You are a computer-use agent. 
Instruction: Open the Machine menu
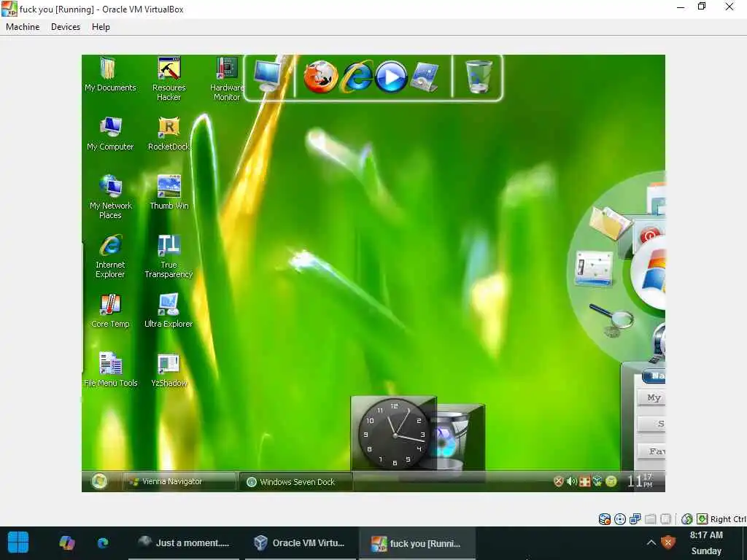[23, 27]
